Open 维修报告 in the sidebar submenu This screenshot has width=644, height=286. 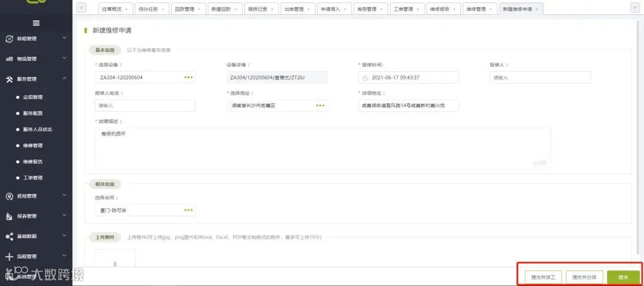[x=33, y=162]
